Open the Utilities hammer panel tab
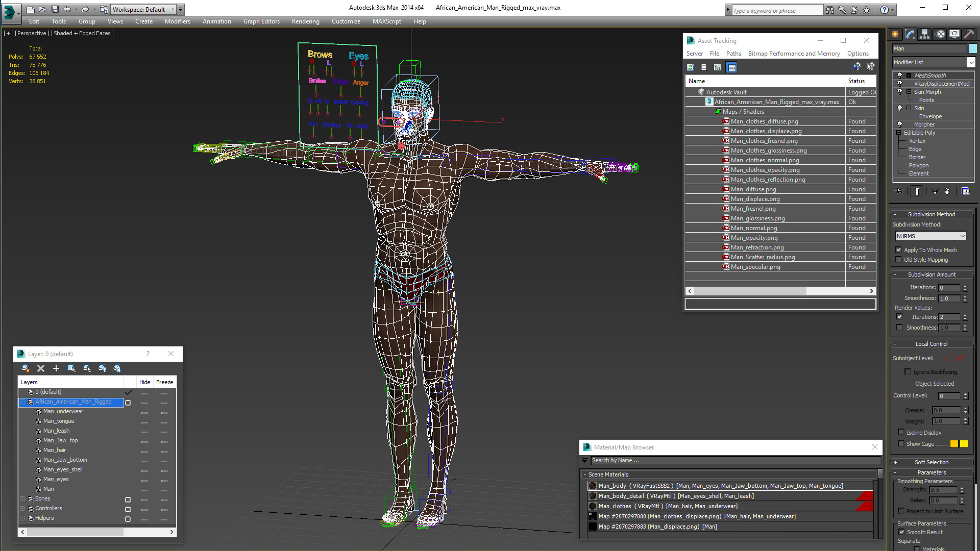 968,34
